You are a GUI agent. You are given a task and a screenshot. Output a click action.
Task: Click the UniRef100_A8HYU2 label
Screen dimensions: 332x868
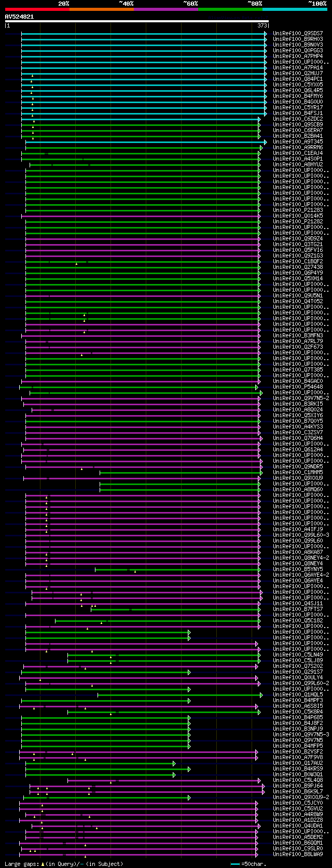click(x=298, y=165)
